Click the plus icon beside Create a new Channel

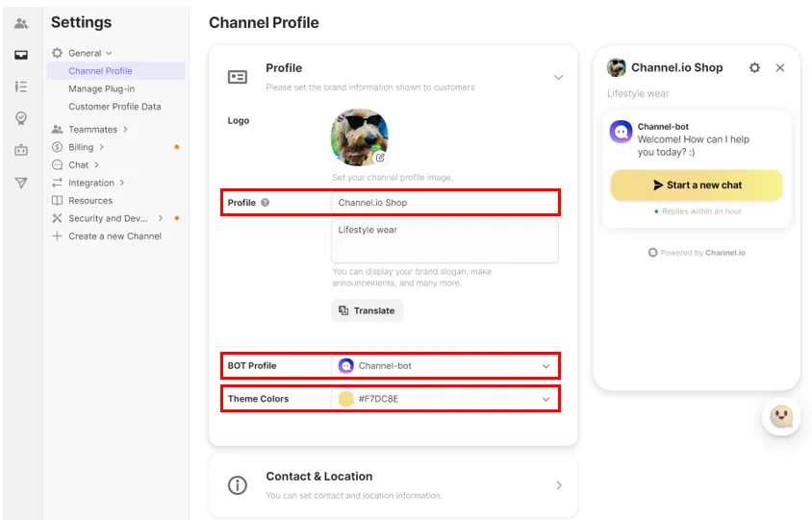pos(58,235)
